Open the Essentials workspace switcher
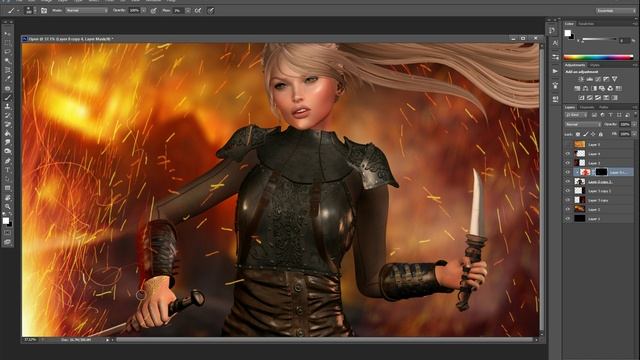The height and width of the screenshot is (360, 640). pyautogui.click(x=615, y=11)
